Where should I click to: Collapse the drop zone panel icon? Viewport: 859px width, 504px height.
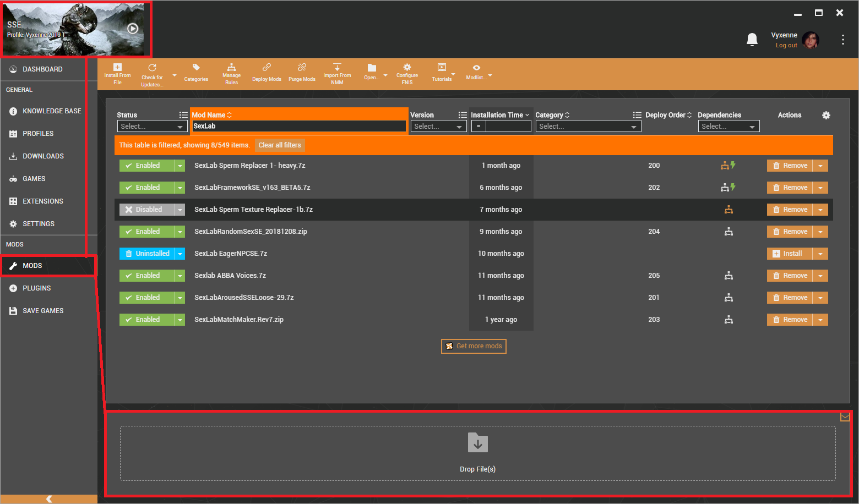(x=845, y=417)
